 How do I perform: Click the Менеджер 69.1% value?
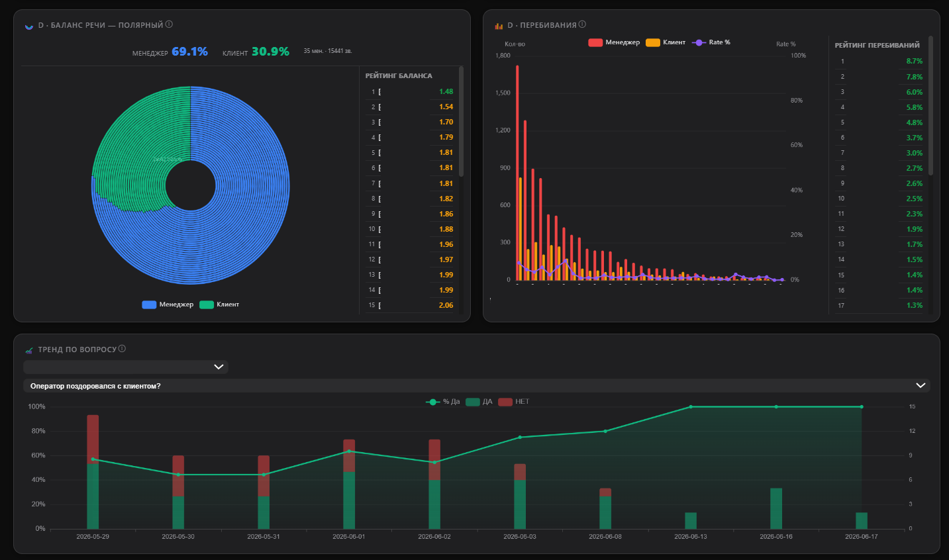pos(189,52)
